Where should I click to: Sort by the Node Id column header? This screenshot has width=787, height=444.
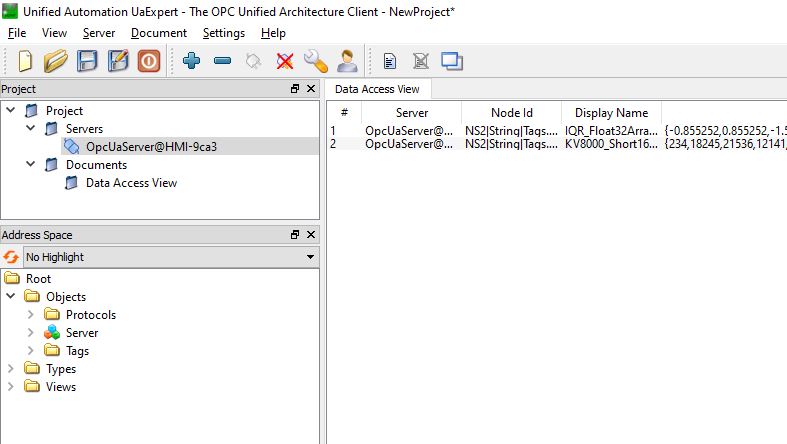[x=511, y=112]
